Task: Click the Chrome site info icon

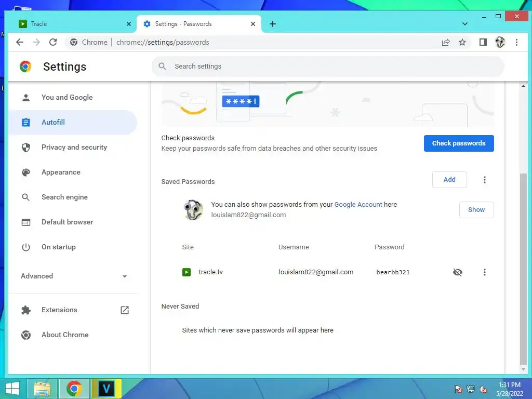Action: [x=74, y=42]
